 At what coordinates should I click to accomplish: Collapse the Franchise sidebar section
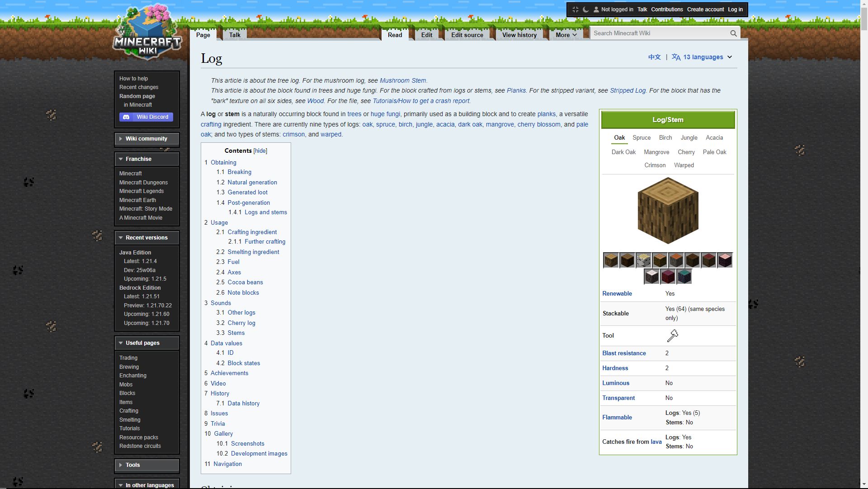(x=147, y=159)
